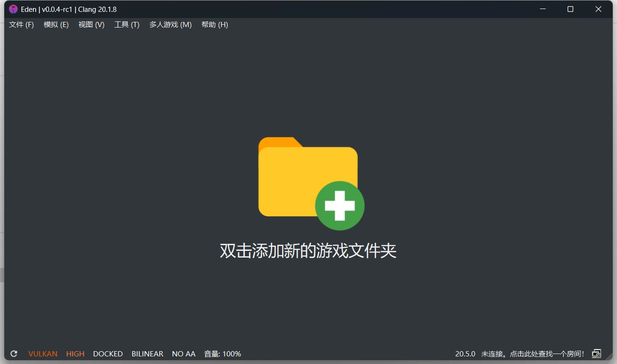Change the NO AA anti-aliasing setting
Viewport: 617px width, 364px height.
point(183,354)
